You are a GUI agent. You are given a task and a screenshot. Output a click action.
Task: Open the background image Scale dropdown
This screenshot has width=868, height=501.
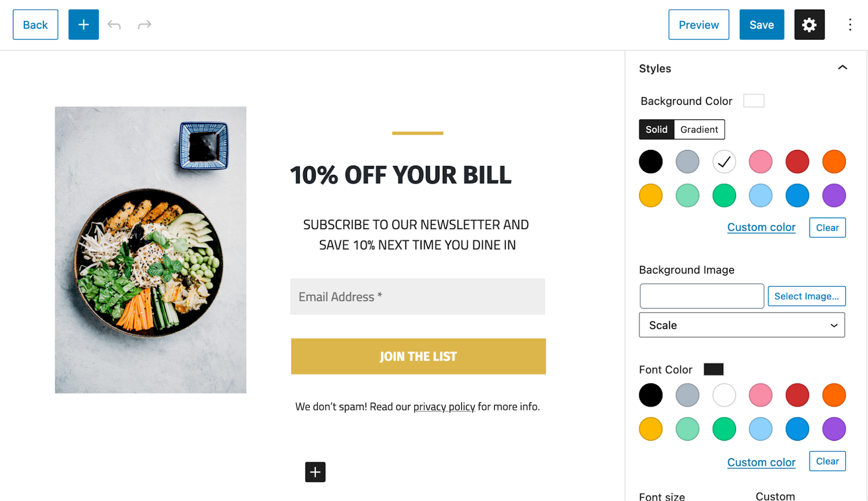(742, 325)
